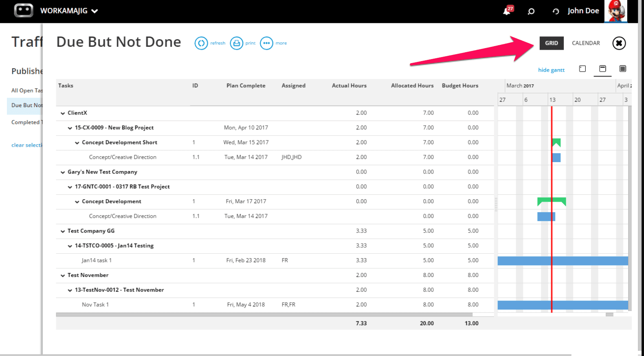Collapse the ClientX group

click(x=63, y=113)
